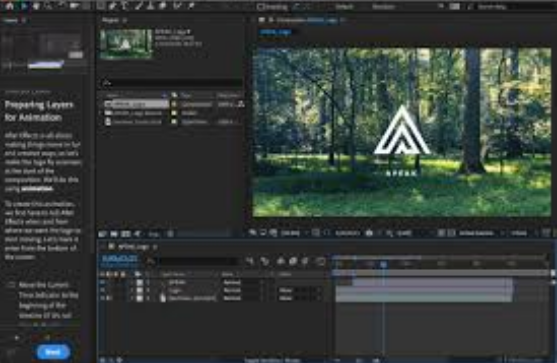Create a new composition icon
The height and width of the screenshot is (363, 557).
pyautogui.click(x=126, y=234)
